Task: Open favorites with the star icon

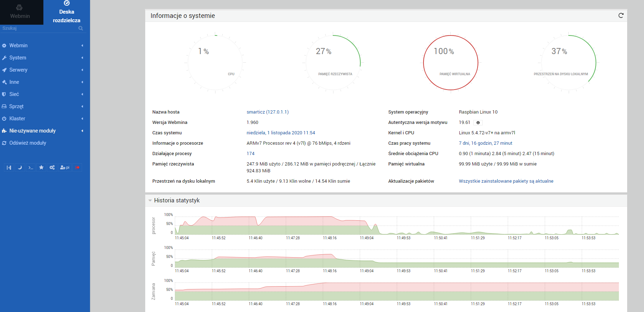Action: (41, 168)
